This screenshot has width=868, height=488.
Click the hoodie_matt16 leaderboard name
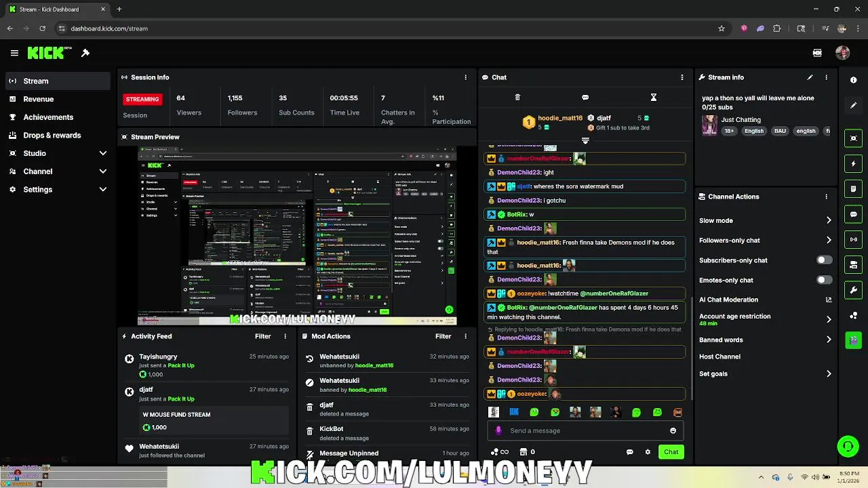[560, 118]
